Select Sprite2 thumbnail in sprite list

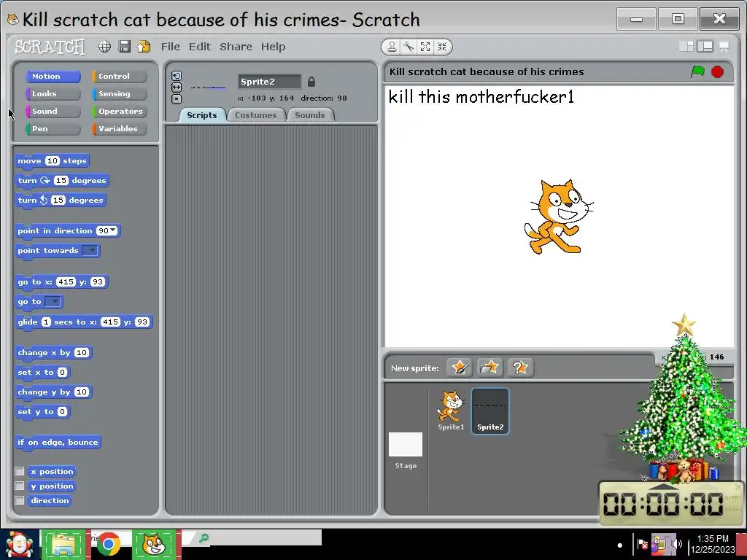tap(490, 411)
